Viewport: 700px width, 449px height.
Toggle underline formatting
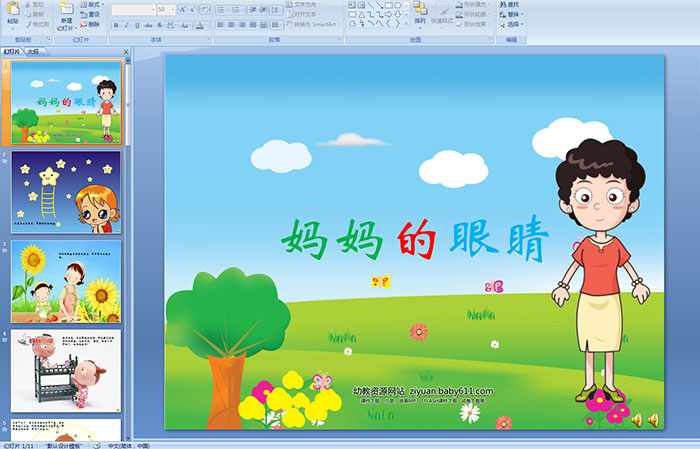(x=137, y=25)
